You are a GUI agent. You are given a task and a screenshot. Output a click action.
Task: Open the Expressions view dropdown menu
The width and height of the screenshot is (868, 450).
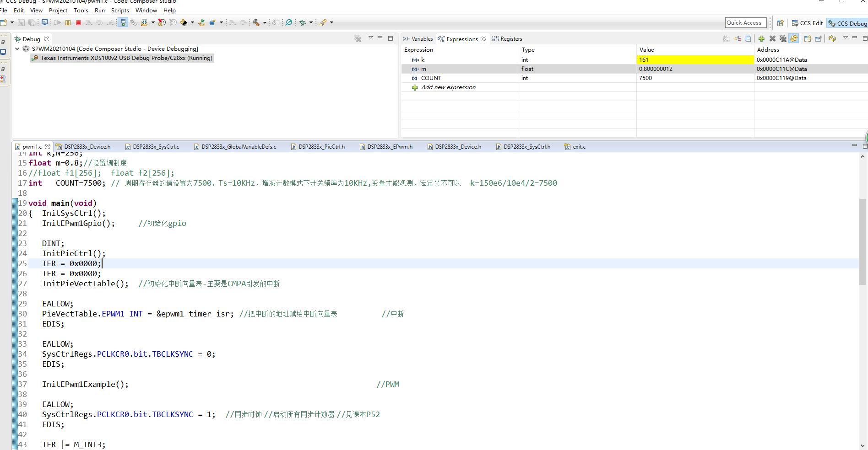pyautogui.click(x=846, y=39)
